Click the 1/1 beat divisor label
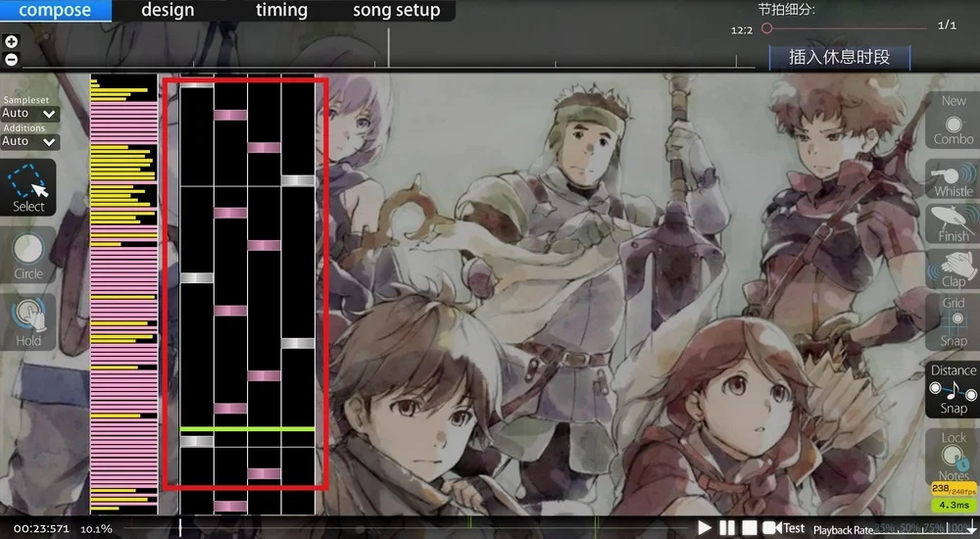 (947, 25)
